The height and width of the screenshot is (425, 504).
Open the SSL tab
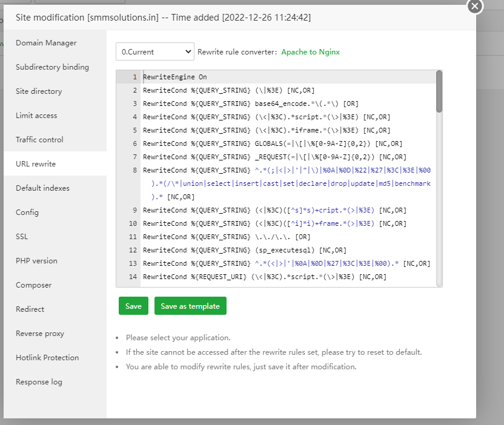(x=22, y=237)
